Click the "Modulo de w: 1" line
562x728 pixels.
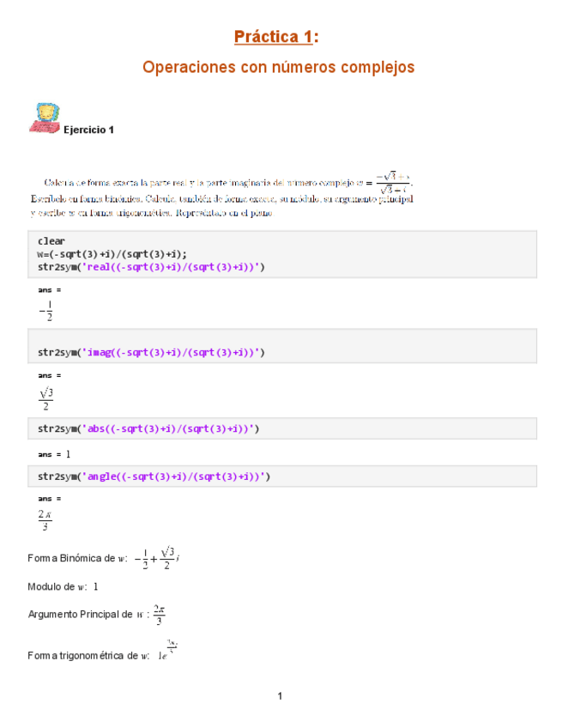(x=63, y=586)
